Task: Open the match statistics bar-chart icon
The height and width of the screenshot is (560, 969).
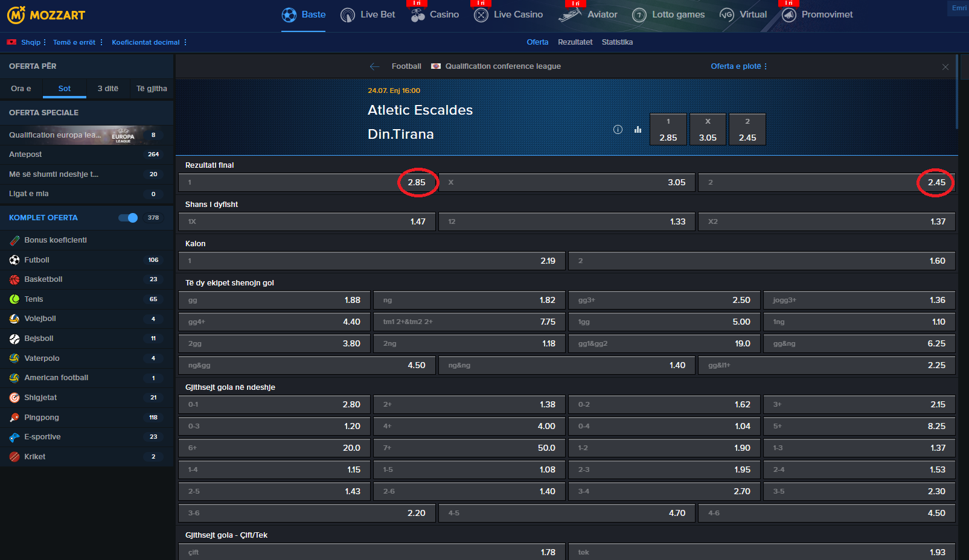Action: (638, 129)
